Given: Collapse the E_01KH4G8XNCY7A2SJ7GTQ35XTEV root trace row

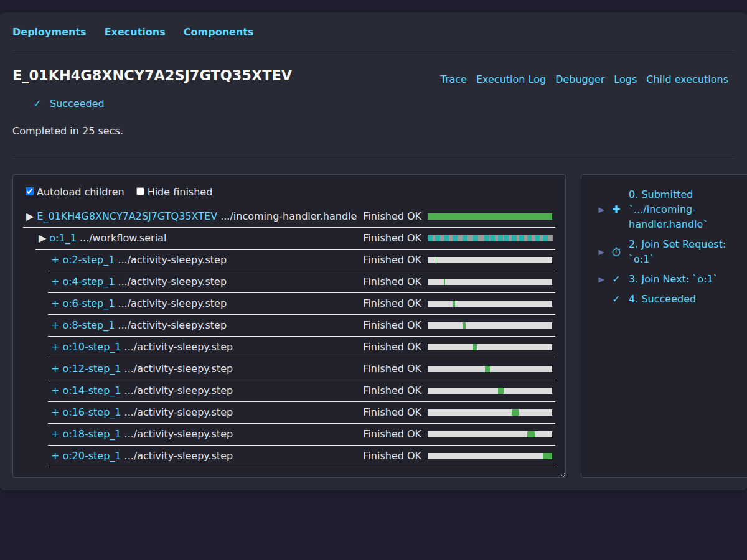Looking at the screenshot, I should (30, 217).
